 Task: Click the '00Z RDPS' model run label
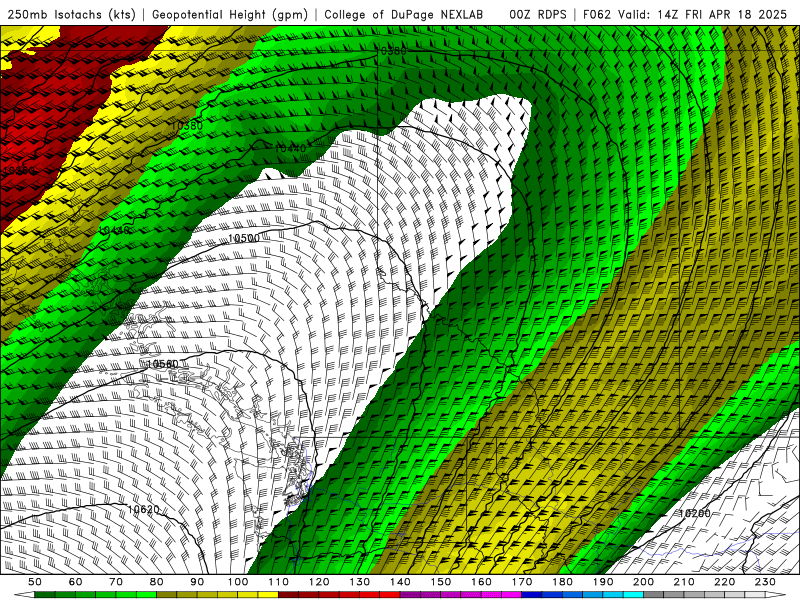point(538,15)
